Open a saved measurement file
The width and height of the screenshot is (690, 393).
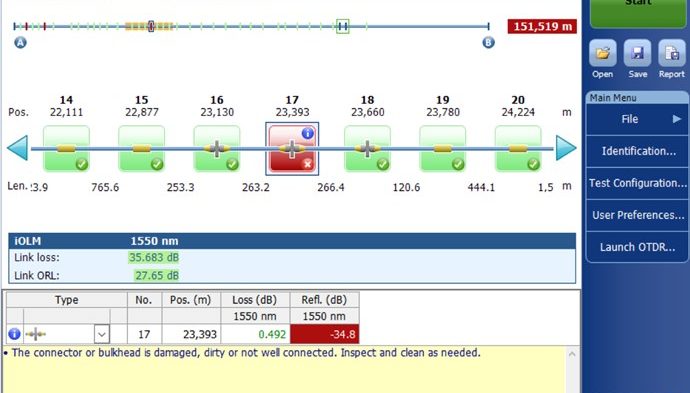(x=602, y=54)
